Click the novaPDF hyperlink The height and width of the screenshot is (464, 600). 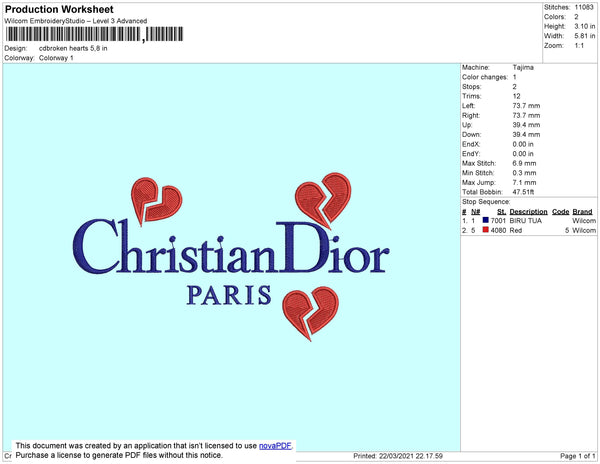(x=275, y=446)
